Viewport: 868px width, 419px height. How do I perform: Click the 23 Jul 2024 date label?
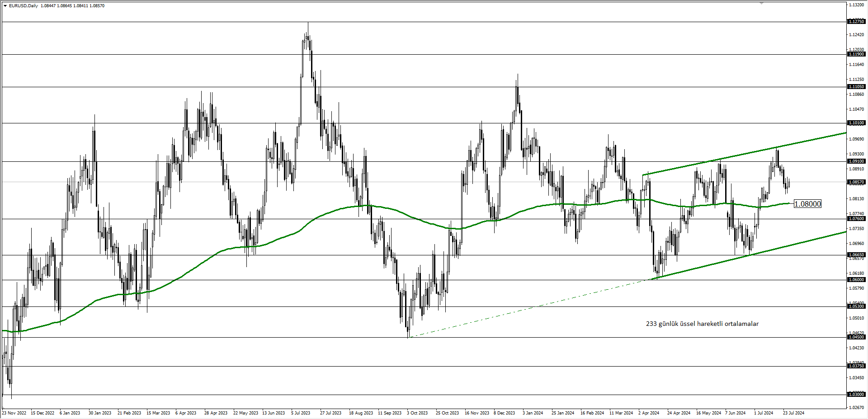(793, 413)
